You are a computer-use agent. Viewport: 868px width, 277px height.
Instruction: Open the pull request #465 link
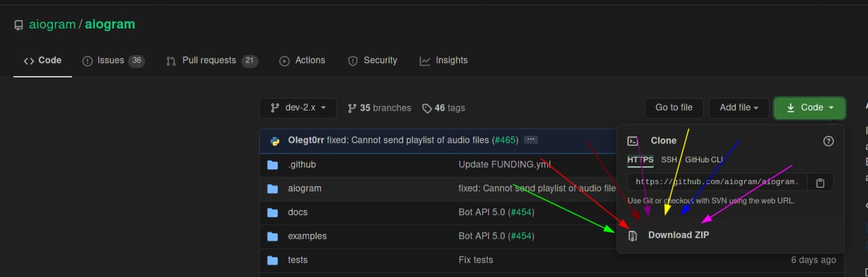(x=505, y=141)
